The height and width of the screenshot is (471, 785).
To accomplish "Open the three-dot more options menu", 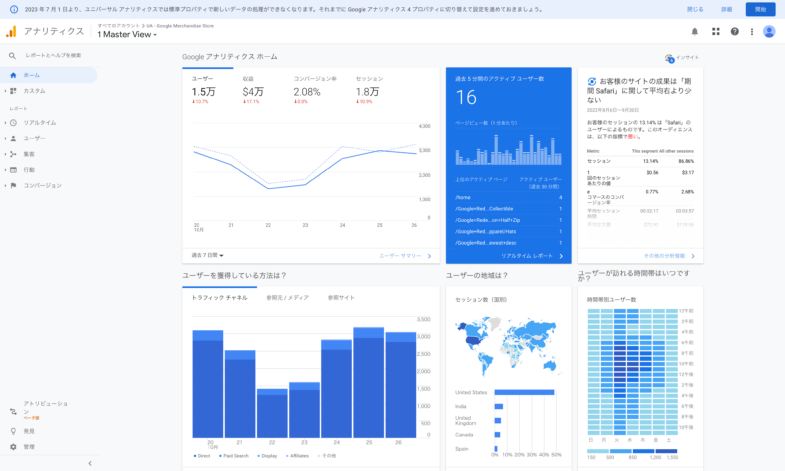I will pos(750,31).
